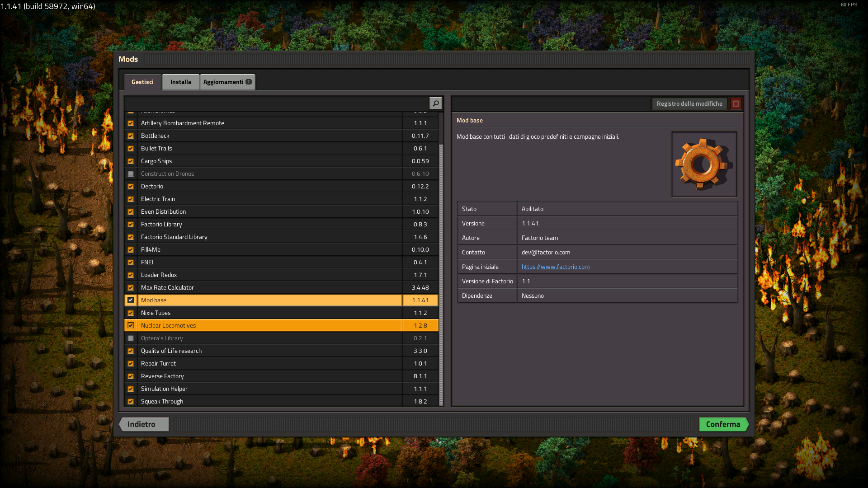Toggle the Dectorio checkbox

click(131, 186)
